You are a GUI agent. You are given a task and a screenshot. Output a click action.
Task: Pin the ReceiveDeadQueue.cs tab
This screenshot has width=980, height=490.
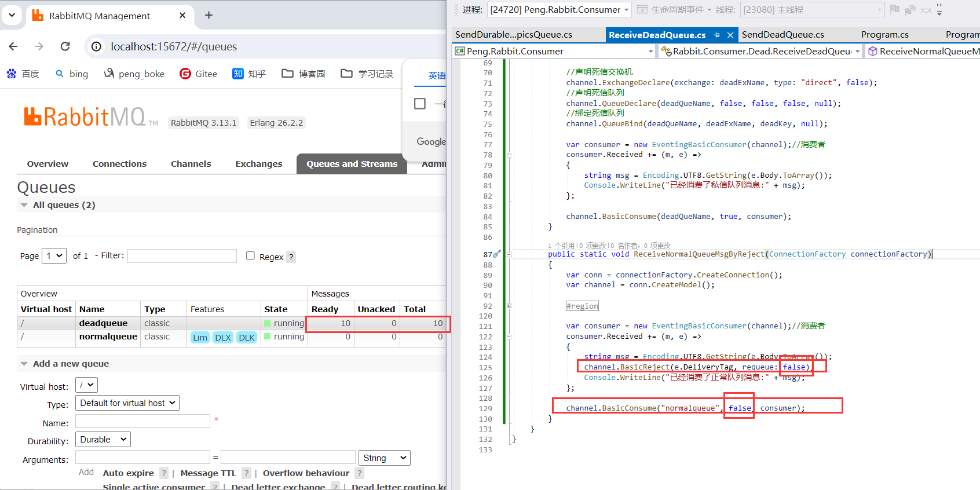(717, 35)
